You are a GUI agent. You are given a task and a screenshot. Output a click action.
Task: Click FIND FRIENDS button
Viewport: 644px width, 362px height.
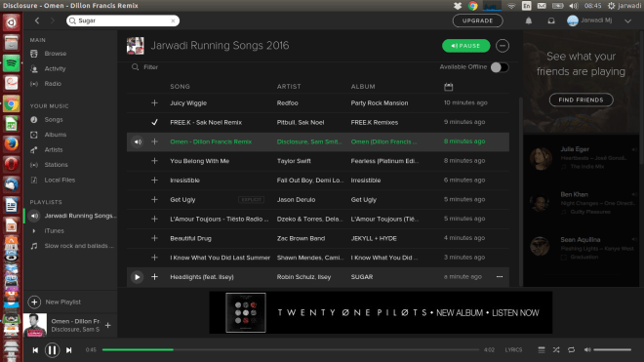(x=582, y=100)
